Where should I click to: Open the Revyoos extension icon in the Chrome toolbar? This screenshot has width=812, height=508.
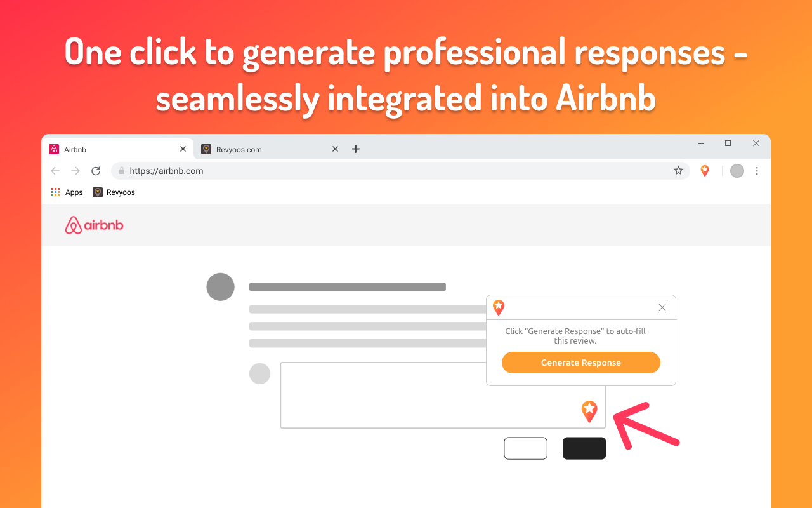click(704, 170)
